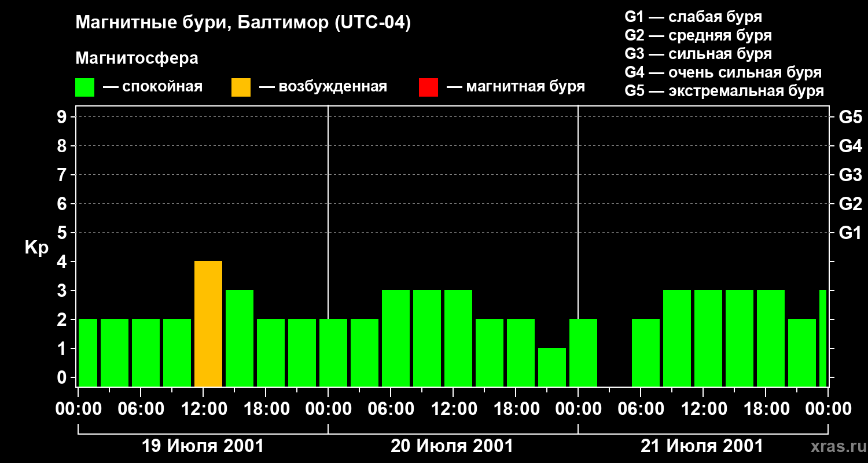The width and height of the screenshot is (868, 463).
Task: Click legend line 'G1 — слабая буря'
Action: point(693,17)
